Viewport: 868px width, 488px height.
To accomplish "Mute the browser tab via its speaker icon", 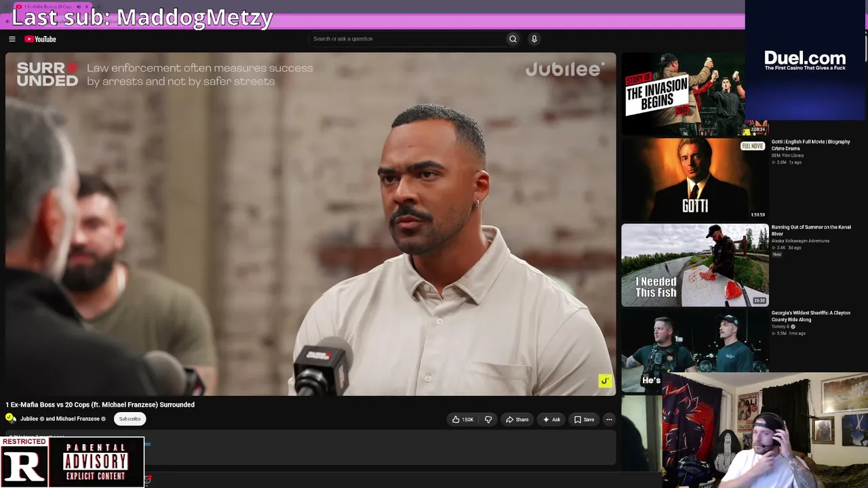I will pos(79,7).
